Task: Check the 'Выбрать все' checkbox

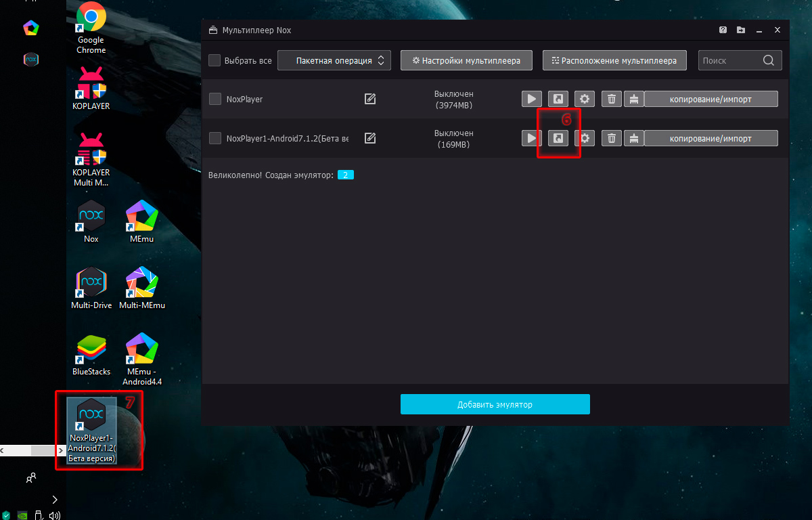Action: pos(215,60)
